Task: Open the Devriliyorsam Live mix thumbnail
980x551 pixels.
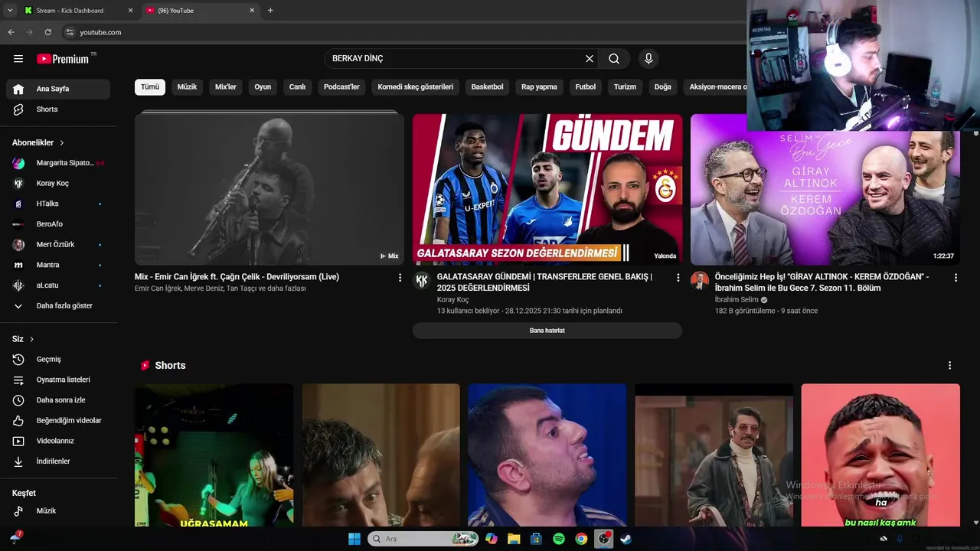Action: coord(269,189)
